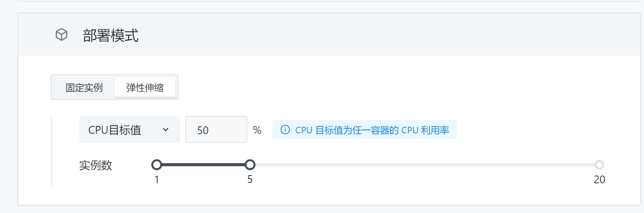Screen dimensions: 644x213
Task: Click the number 20 under the slider
Action: tap(599, 179)
